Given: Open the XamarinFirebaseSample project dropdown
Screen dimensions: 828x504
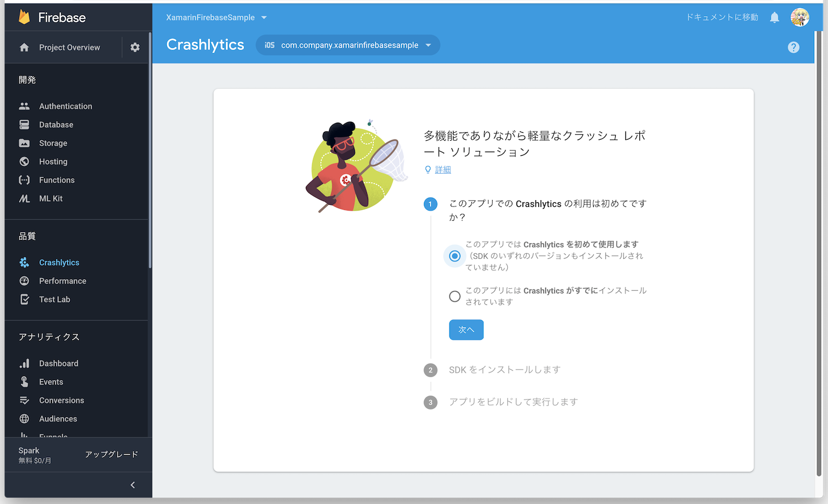Looking at the screenshot, I should tap(216, 17).
